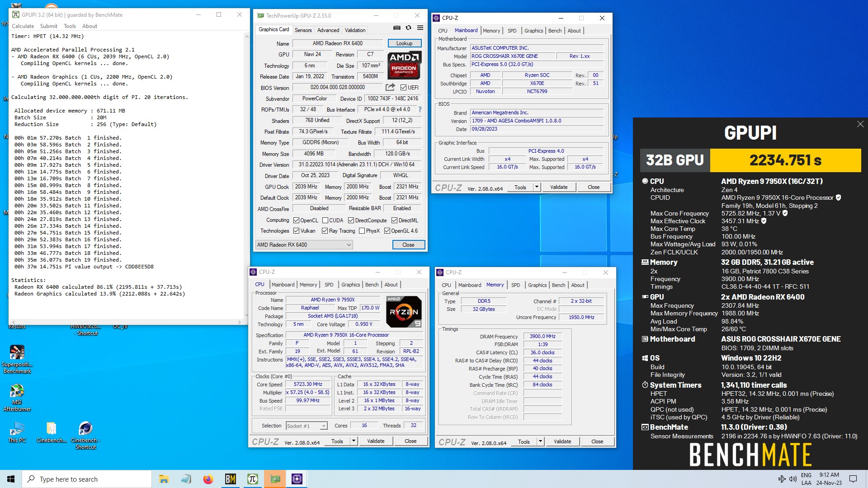
Task: Select Bench tab in Memory CPU-Z window
Action: pos(558,285)
